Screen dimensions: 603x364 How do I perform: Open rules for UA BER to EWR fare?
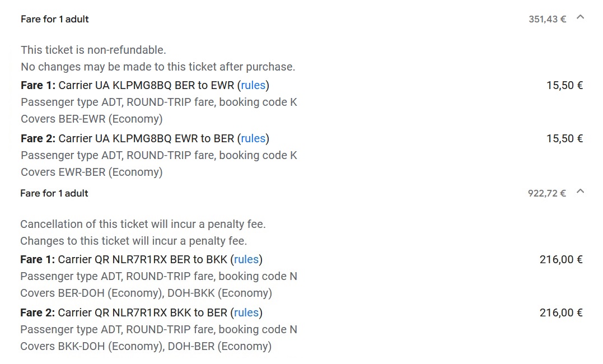[253, 86]
